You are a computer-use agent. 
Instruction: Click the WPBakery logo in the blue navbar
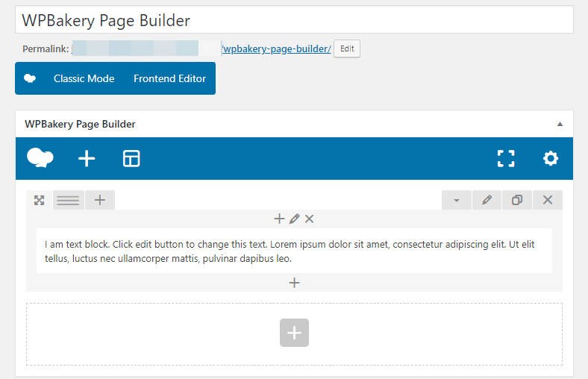click(40, 158)
